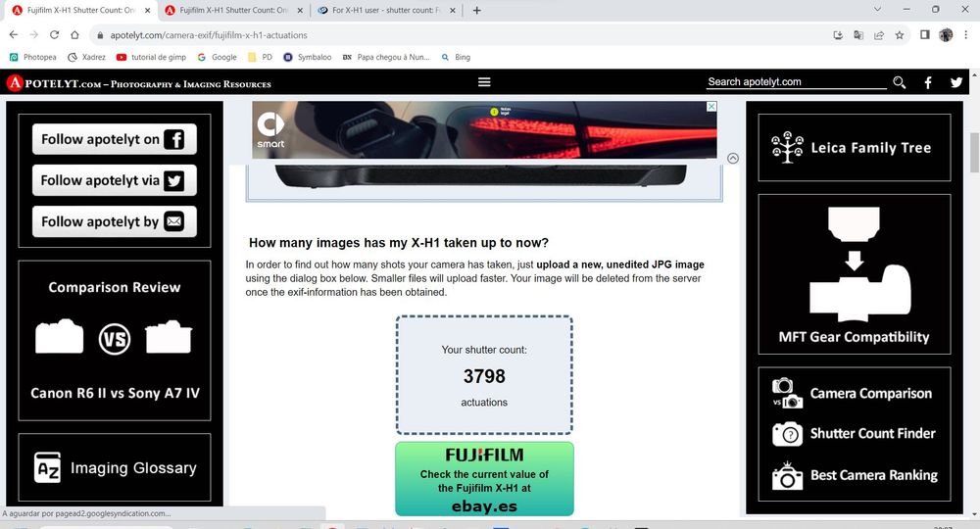Close the For X-H1 user tab

[x=453, y=10]
